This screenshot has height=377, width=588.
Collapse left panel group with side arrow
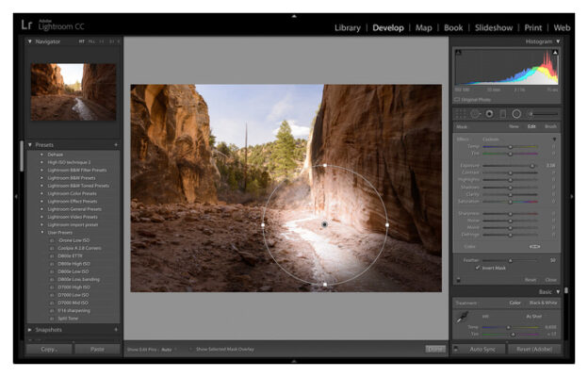pyautogui.click(x=16, y=196)
